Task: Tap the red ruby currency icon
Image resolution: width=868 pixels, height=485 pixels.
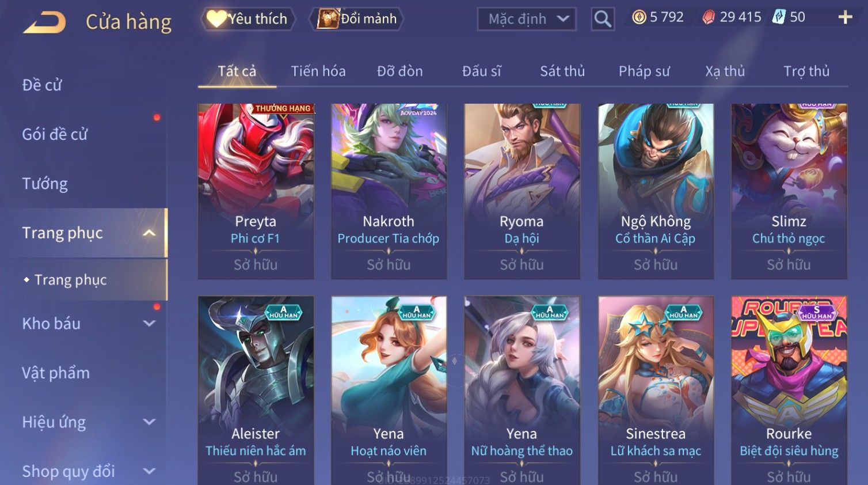Action: coord(709,17)
